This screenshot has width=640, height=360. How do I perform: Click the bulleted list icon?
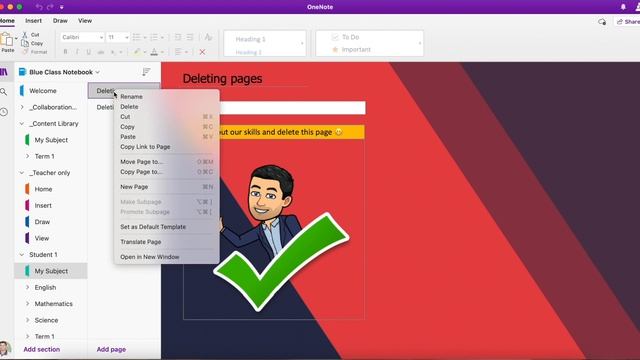[136, 38]
